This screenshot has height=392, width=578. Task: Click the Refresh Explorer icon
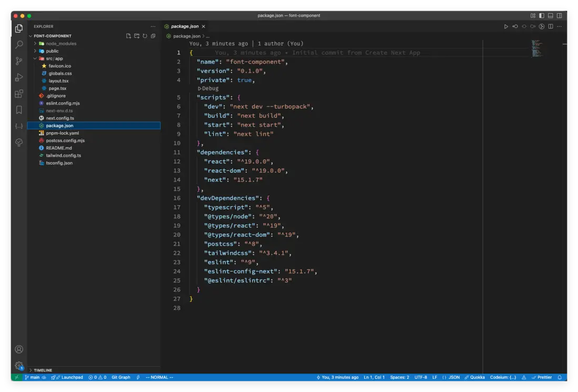(145, 36)
